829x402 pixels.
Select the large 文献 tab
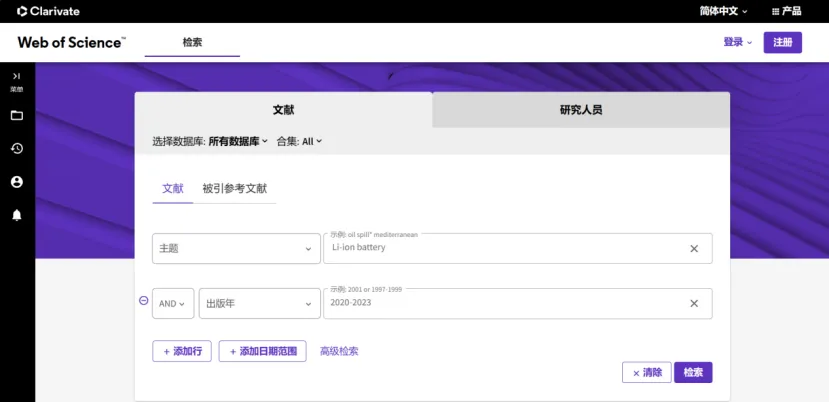(283, 110)
